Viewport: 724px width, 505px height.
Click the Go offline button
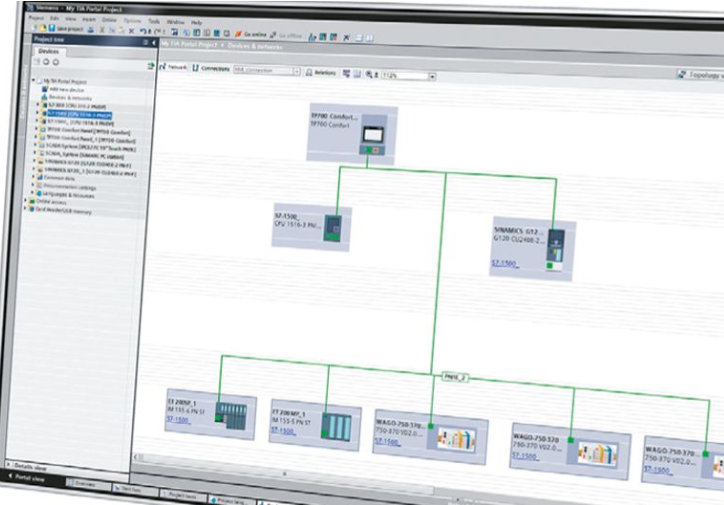286,35
